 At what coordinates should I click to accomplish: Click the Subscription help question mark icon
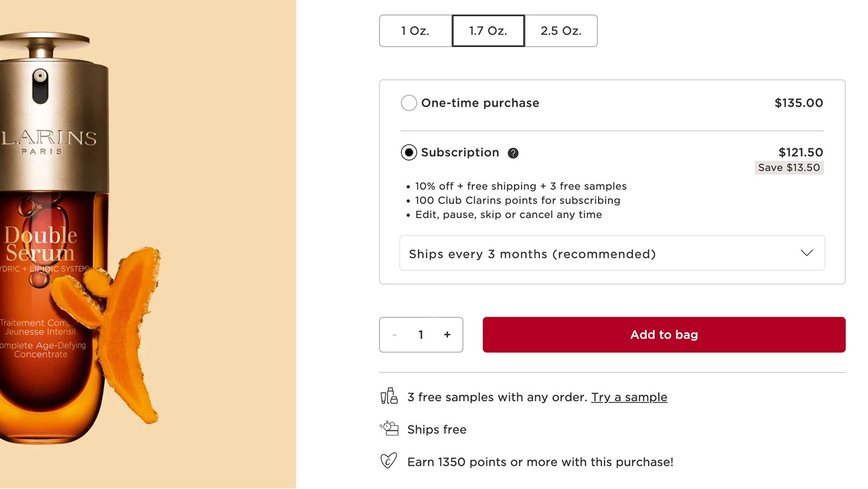coord(513,153)
